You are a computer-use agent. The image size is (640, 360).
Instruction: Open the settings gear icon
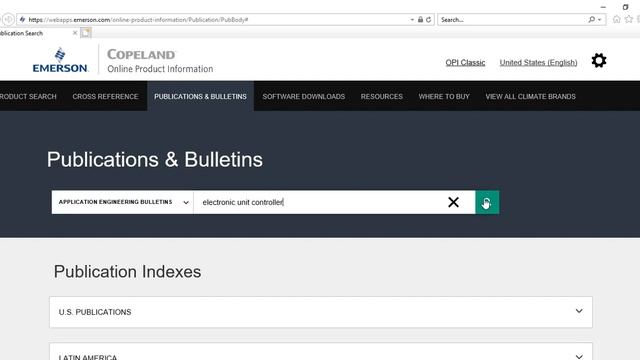pyautogui.click(x=599, y=61)
